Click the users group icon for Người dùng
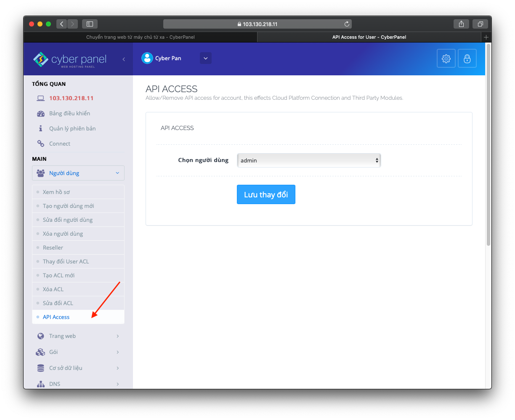This screenshot has width=515, height=420. [41, 173]
